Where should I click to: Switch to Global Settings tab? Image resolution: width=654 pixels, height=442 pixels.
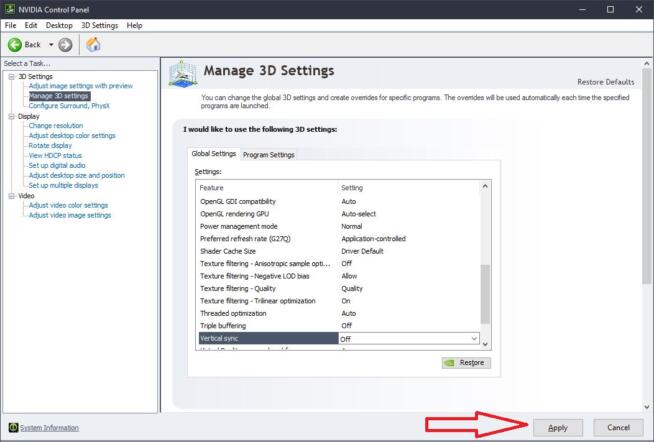214,154
